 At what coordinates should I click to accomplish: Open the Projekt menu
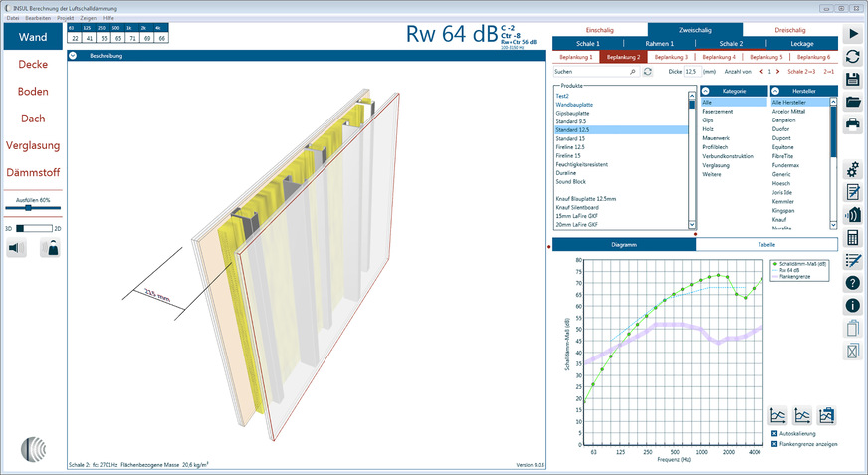tap(65, 18)
